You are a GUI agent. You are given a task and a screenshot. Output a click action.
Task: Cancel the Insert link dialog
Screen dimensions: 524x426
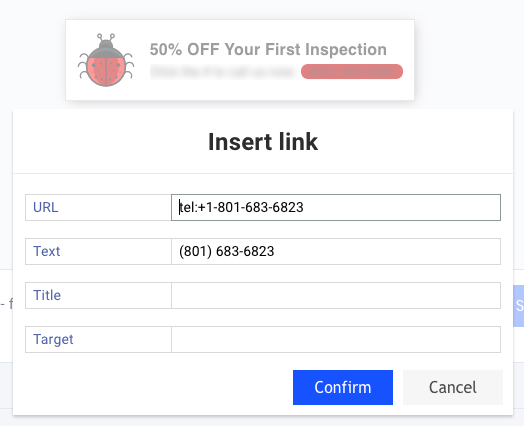coord(453,388)
